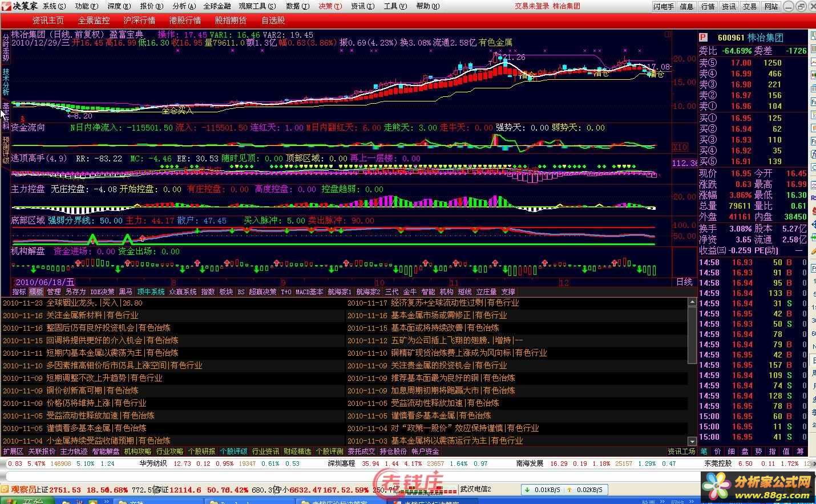Image resolution: width=816 pixels, height=504 pixels.
Task: Click the 资讯 button in title bar
Action: click(x=729, y=6)
